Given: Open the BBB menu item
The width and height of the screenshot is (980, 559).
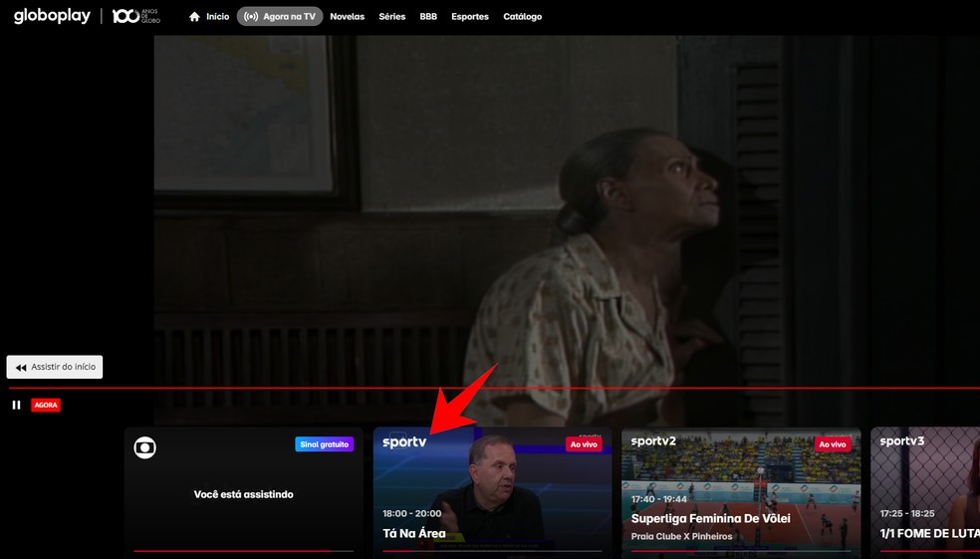Looking at the screenshot, I should 428,16.
